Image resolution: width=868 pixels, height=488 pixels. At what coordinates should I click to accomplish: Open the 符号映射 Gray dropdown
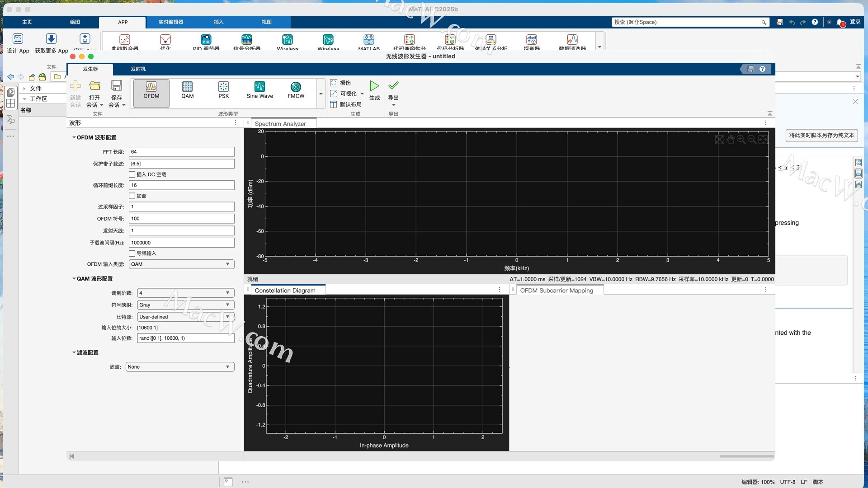(x=185, y=305)
